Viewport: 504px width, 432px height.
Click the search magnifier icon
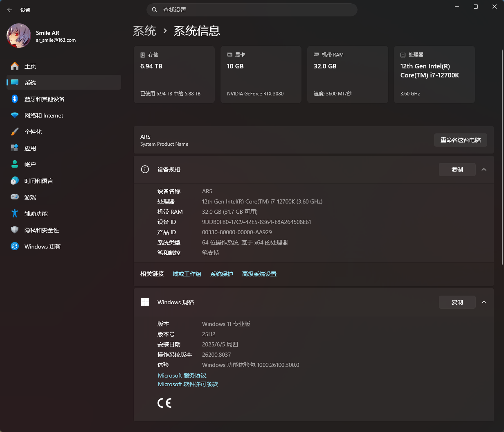(x=154, y=10)
